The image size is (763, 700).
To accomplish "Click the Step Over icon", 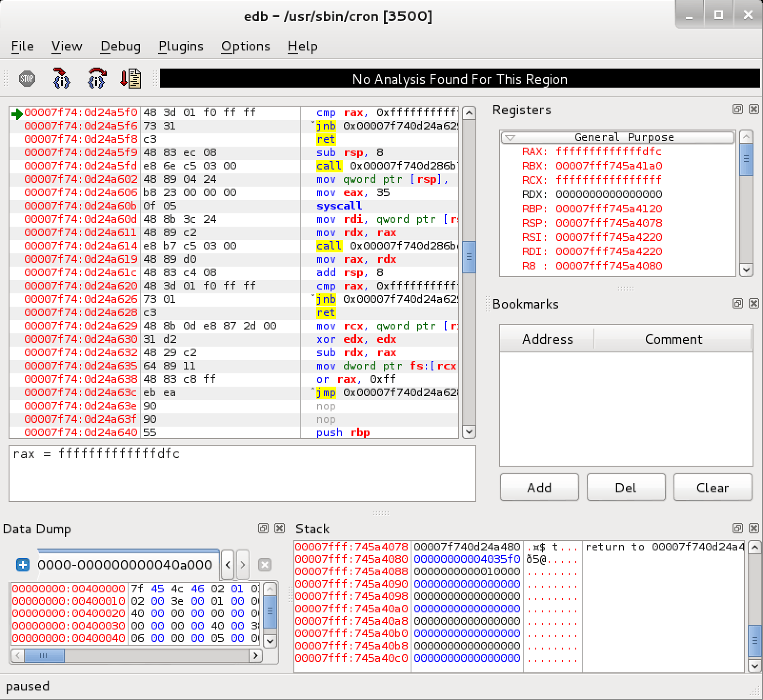I will point(96,79).
